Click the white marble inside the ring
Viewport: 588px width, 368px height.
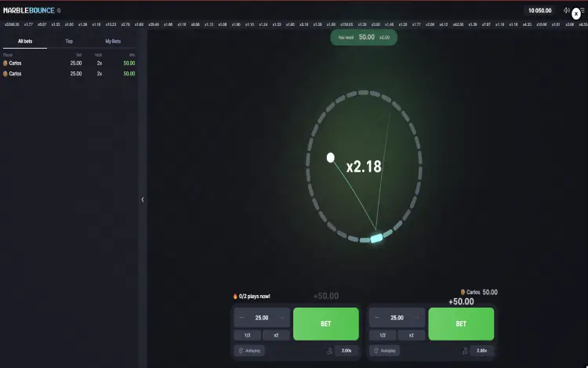tap(330, 158)
